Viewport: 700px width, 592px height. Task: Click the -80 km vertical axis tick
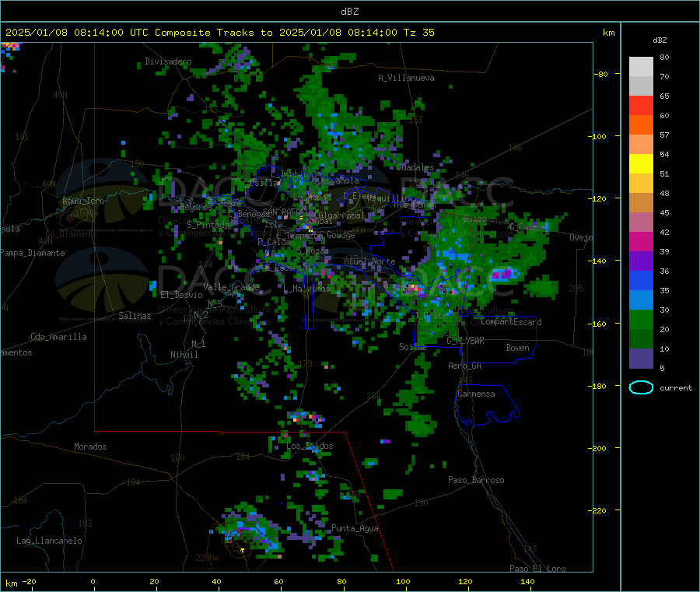pyautogui.click(x=600, y=74)
